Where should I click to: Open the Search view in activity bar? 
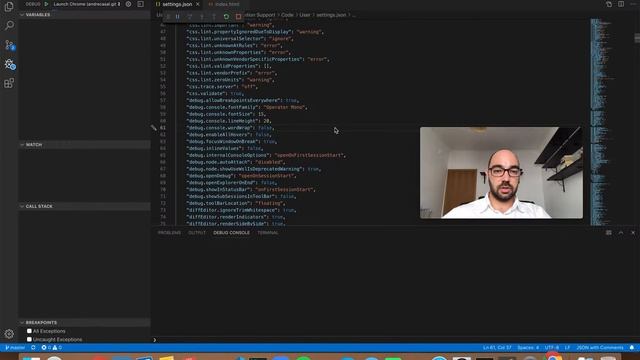pos(9,25)
